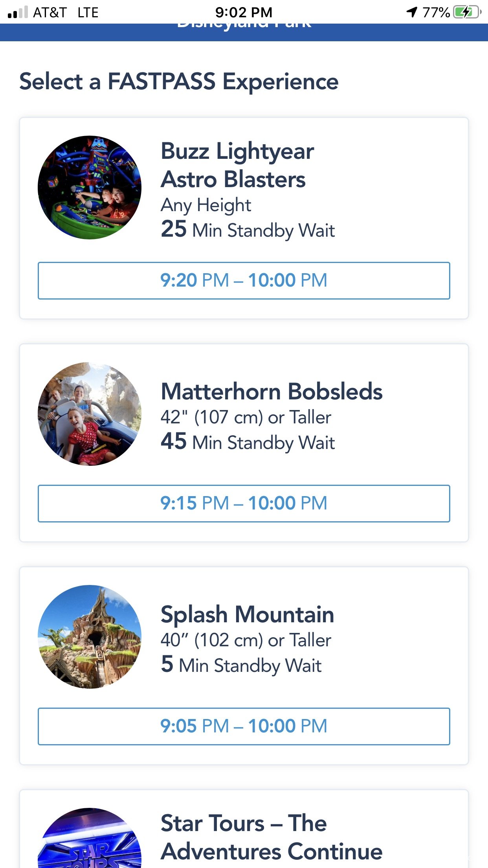488x868 pixels.
Task: Tap the 9:02 PM clock in status bar
Action: [x=244, y=12]
